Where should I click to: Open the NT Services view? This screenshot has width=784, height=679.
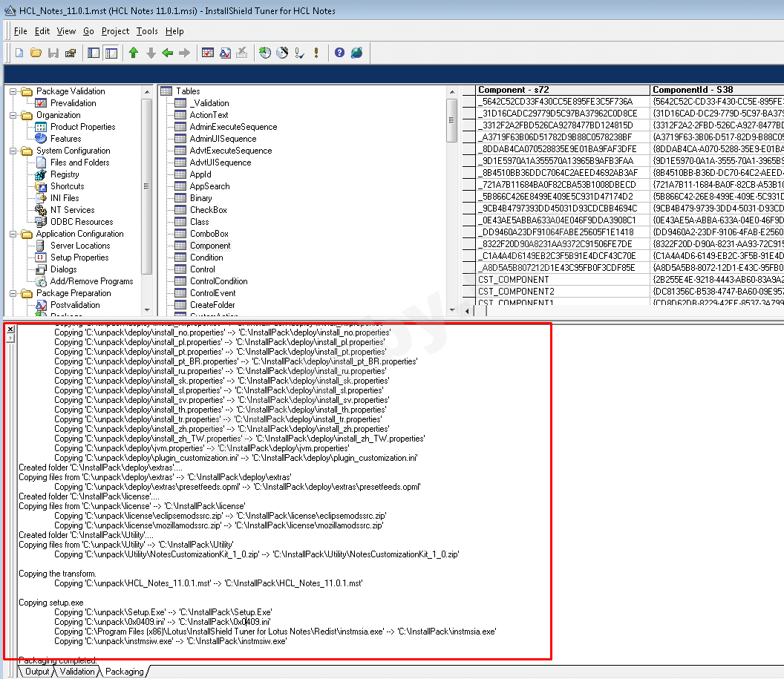(x=72, y=210)
